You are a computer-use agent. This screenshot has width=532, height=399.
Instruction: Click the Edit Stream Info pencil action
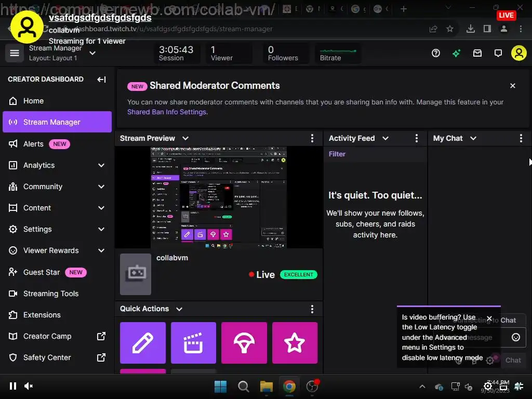[143, 343]
